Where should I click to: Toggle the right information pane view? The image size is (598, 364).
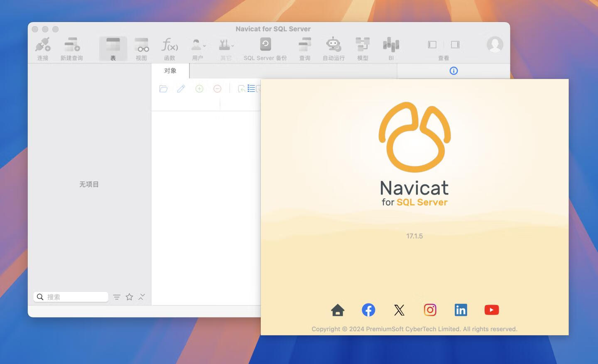(x=455, y=44)
